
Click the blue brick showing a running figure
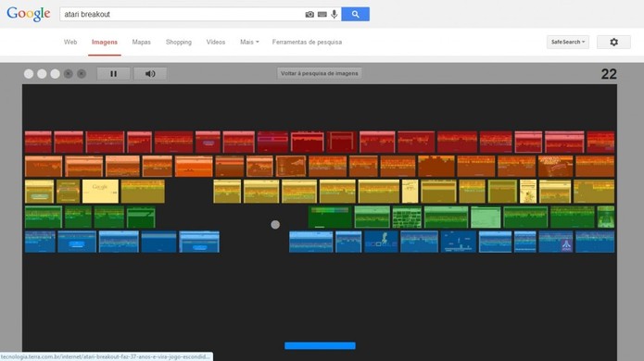click(381, 242)
